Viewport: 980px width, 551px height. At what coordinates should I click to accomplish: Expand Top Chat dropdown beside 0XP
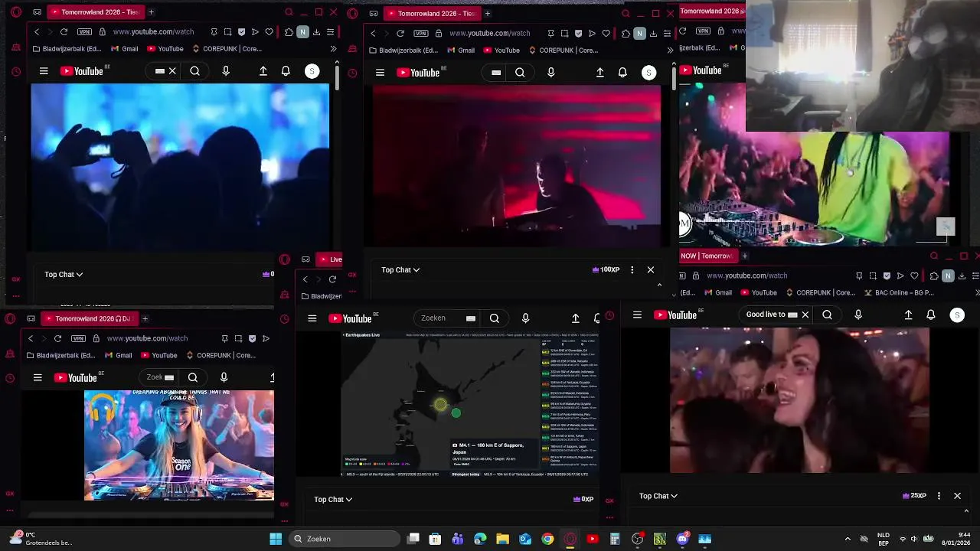333,499
